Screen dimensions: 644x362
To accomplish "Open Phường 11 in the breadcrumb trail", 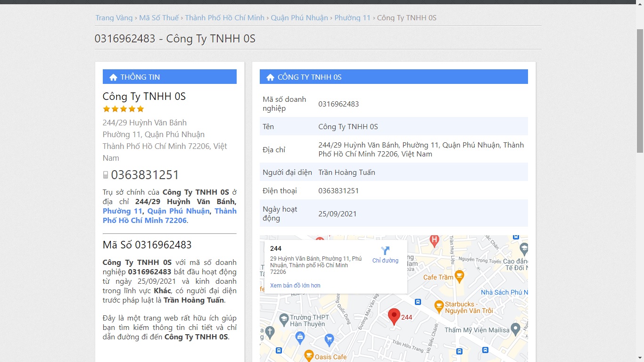I will click(x=353, y=18).
